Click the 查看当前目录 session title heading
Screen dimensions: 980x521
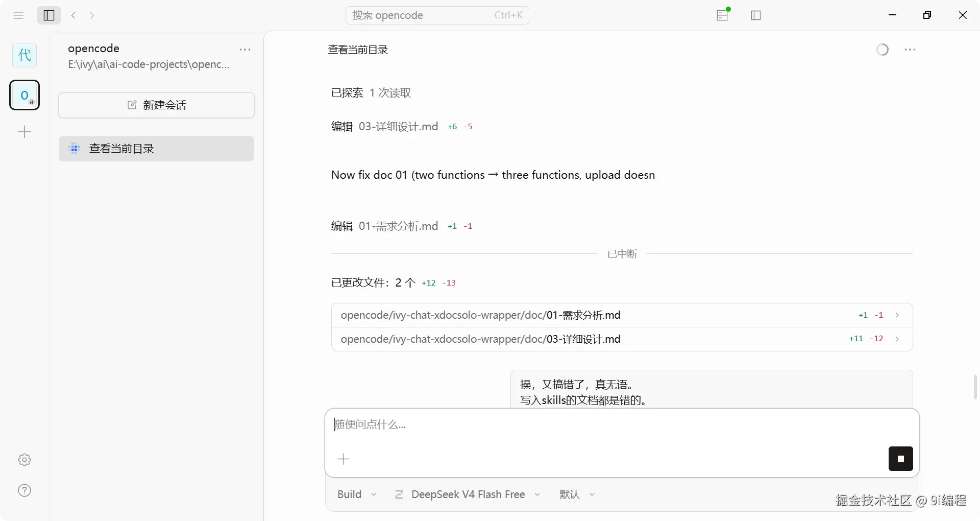tap(358, 50)
